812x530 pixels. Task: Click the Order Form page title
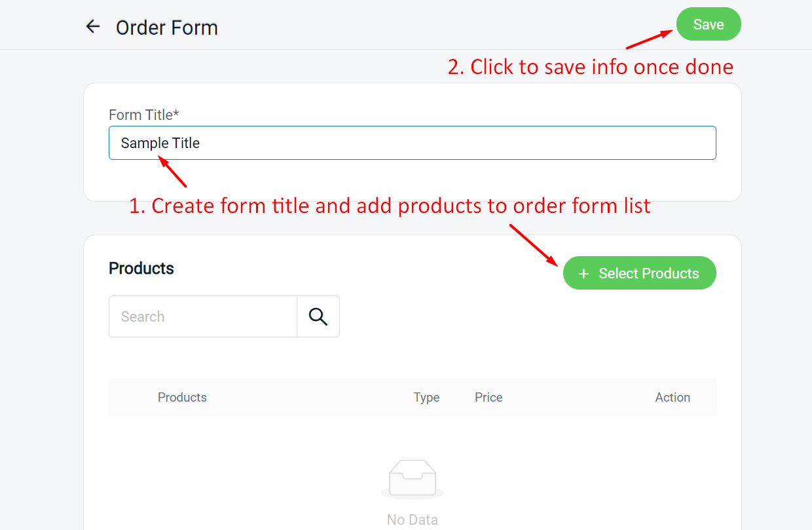tap(167, 28)
